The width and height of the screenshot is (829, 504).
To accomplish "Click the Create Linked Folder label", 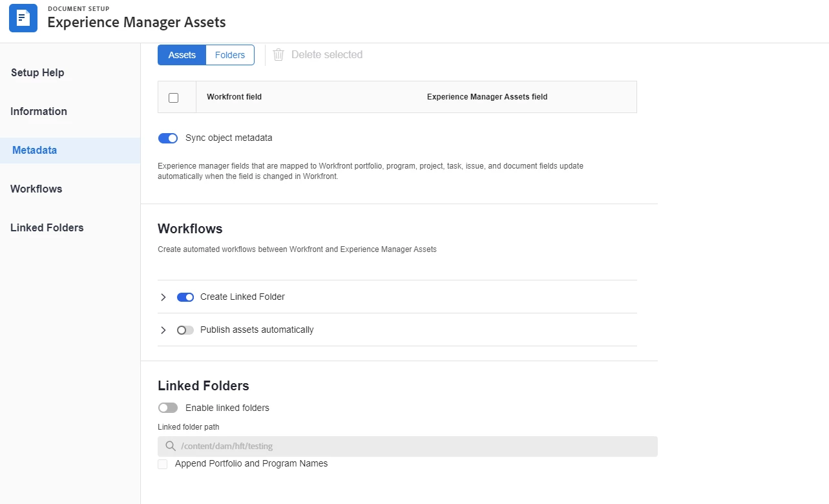I will 242,297.
